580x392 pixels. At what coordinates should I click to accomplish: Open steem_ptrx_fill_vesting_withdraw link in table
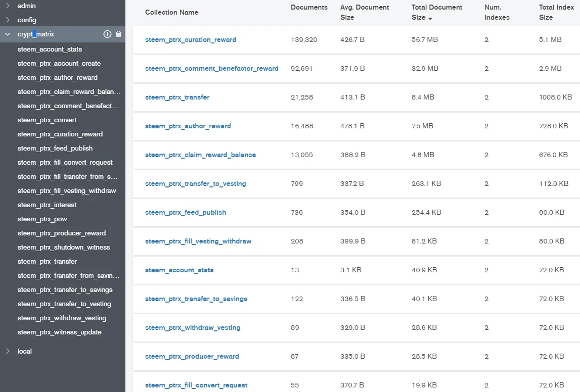pos(198,241)
